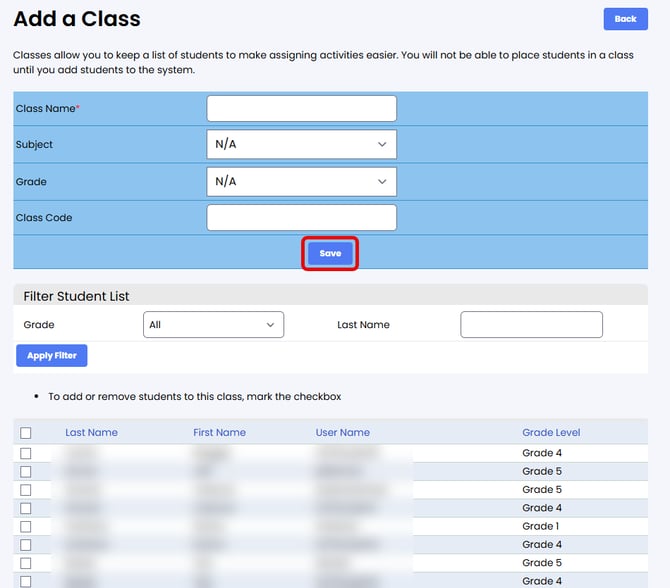
Task: Select the second student row checkbox
Action: click(x=26, y=472)
